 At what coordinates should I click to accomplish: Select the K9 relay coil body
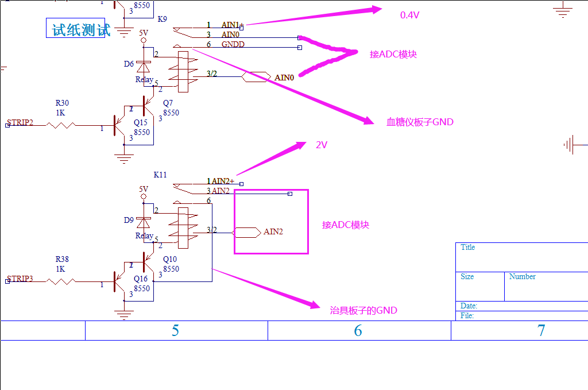tap(183, 72)
